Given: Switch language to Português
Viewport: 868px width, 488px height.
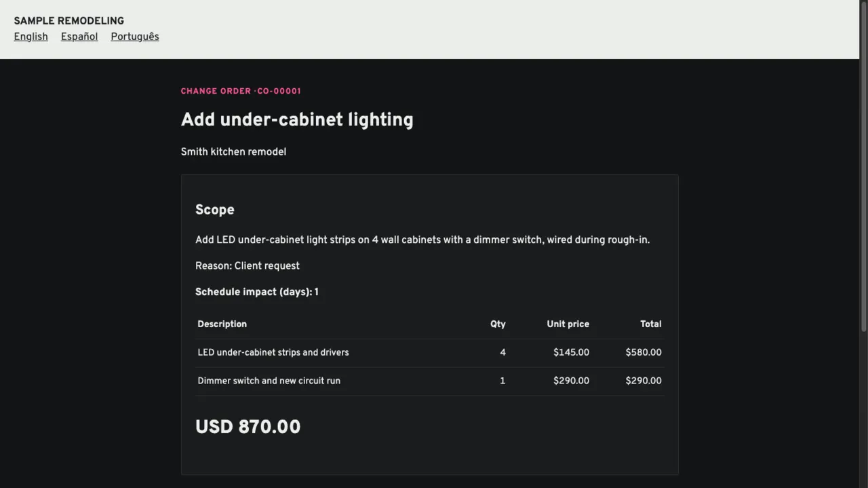Looking at the screenshot, I should pyautogui.click(x=135, y=37).
